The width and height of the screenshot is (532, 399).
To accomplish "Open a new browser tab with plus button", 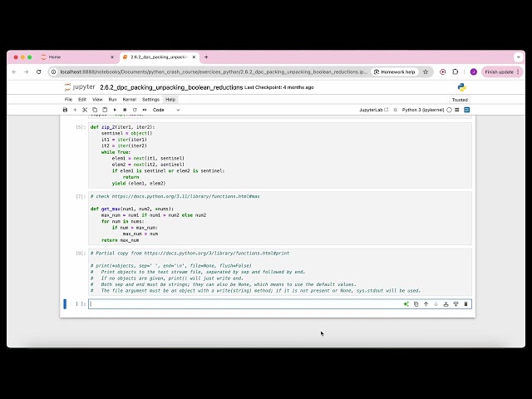I will [x=206, y=57].
